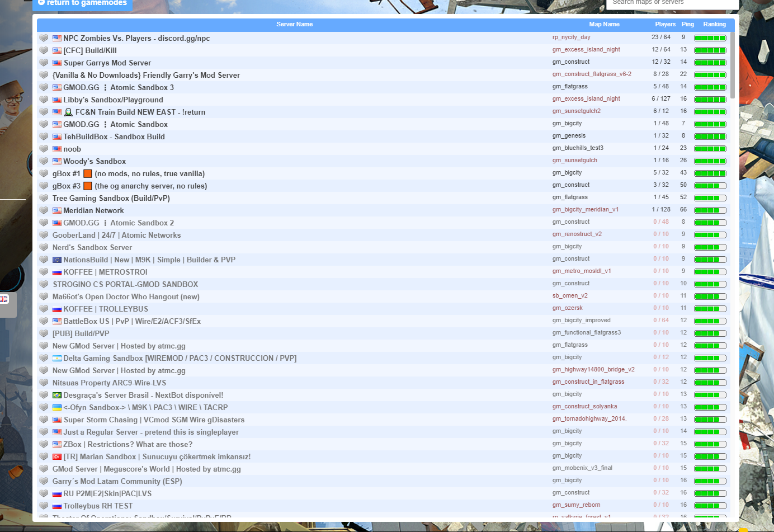Screen dimensions: 774x532
Task: Sort servers by the Server Name column
Action: 295,25
